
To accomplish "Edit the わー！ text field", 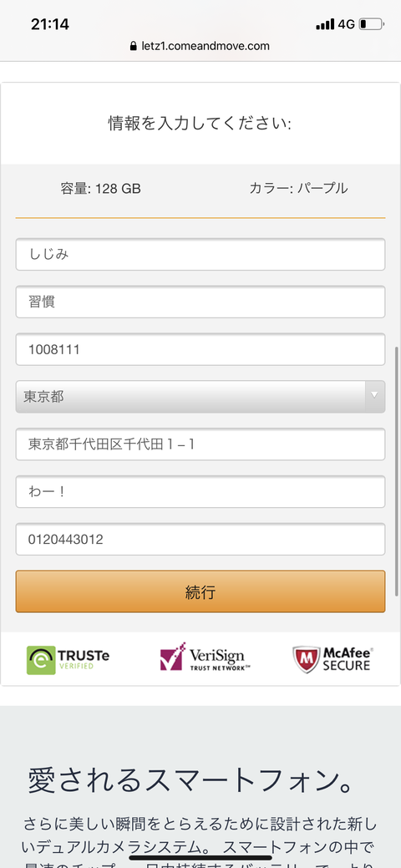I will click(x=200, y=491).
